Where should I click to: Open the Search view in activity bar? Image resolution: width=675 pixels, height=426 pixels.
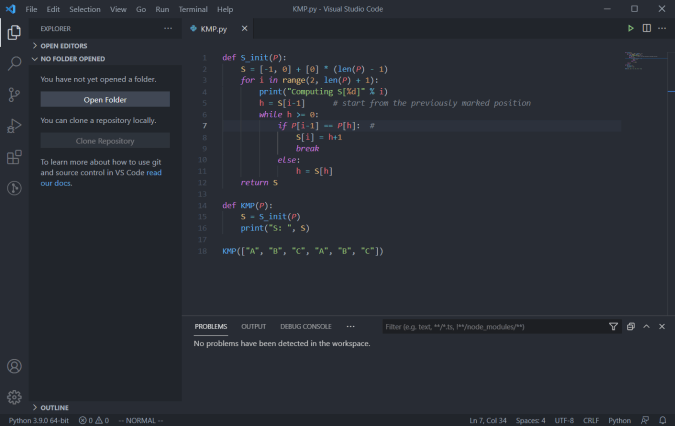pos(14,64)
